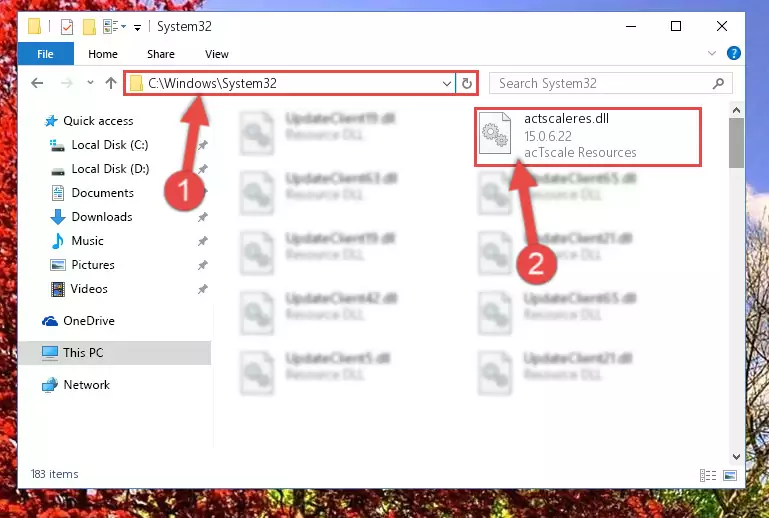Click the pin icon next to Local Disk (C:)
Viewport: 769px width, 518px height.
tap(202, 145)
